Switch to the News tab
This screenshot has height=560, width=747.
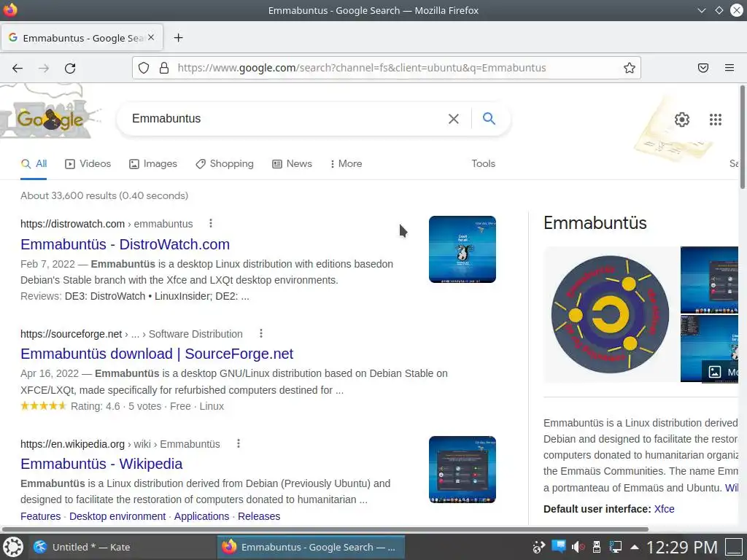292,164
